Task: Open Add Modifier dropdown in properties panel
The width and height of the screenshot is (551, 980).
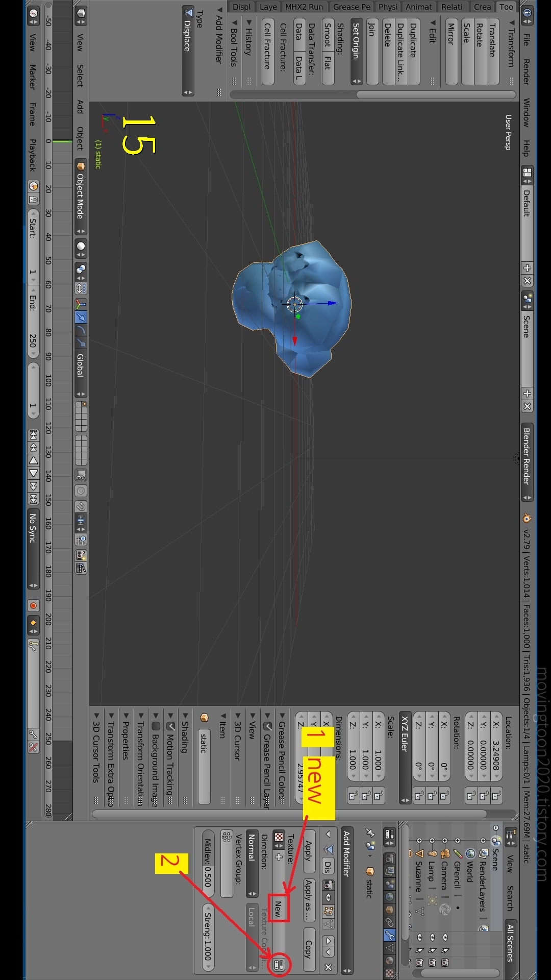Action: tap(347, 901)
